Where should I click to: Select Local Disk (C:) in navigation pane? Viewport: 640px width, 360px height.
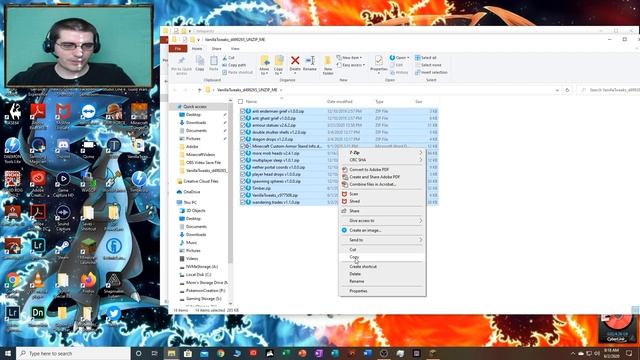coord(198,275)
